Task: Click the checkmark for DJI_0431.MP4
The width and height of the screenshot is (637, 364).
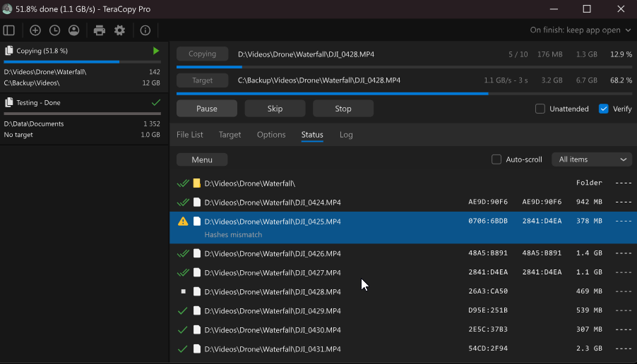Action: [x=183, y=349]
